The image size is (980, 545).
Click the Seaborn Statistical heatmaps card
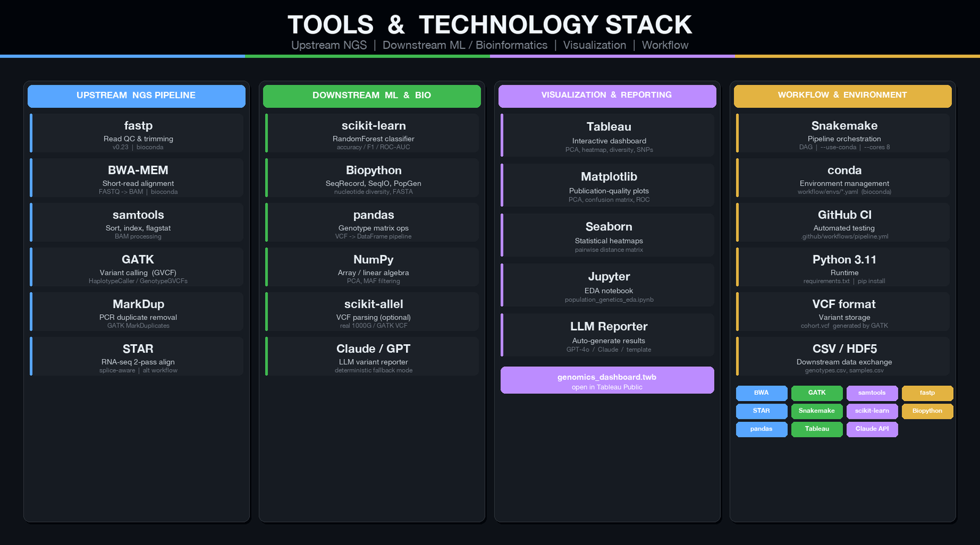[607, 235]
